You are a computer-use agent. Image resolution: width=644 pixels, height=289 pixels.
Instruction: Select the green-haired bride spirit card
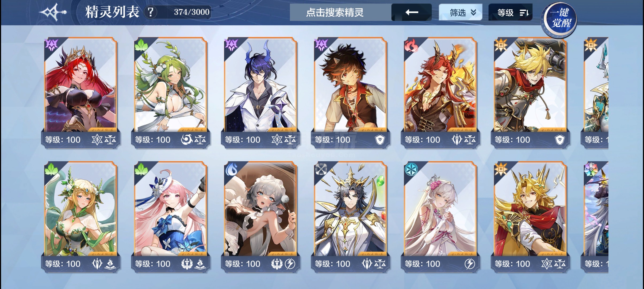170,92
